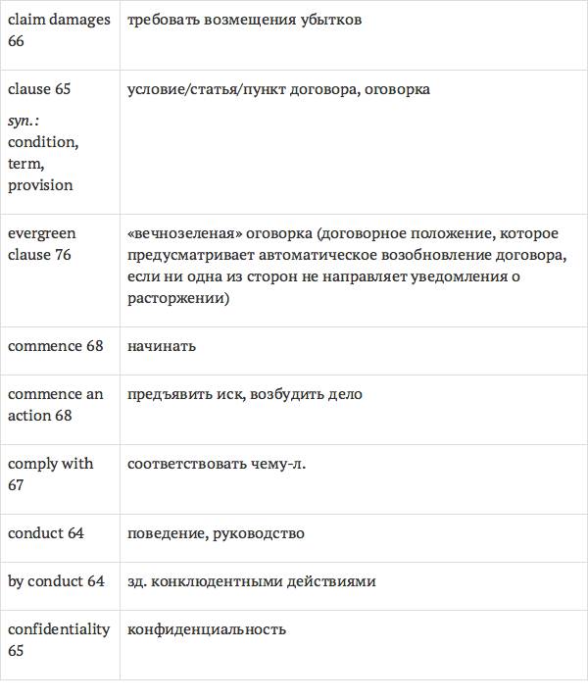The image size is (588, 700).
Task: Select the translation 'соответствовать чему-л.'
Action: 217,464
